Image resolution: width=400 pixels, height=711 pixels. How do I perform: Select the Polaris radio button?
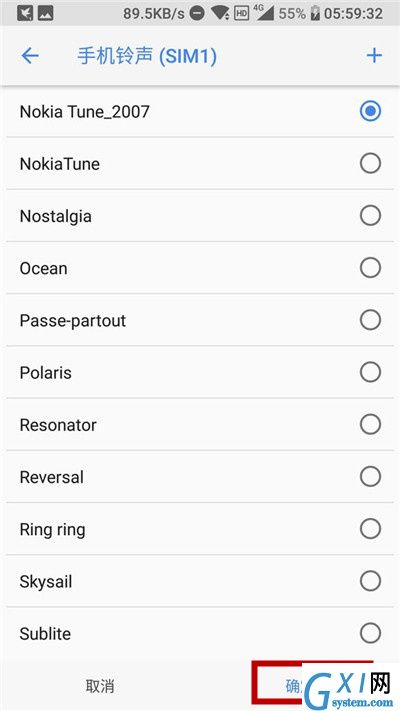coord(370,372)
